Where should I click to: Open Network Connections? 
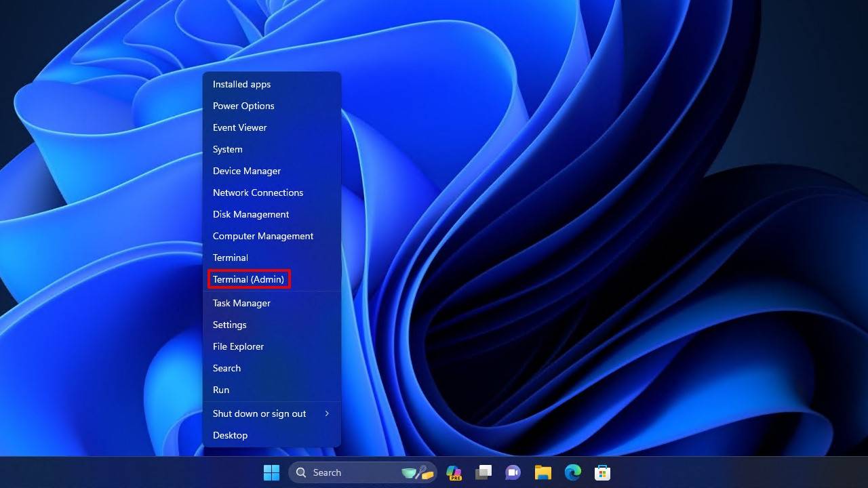pos(258,192)
